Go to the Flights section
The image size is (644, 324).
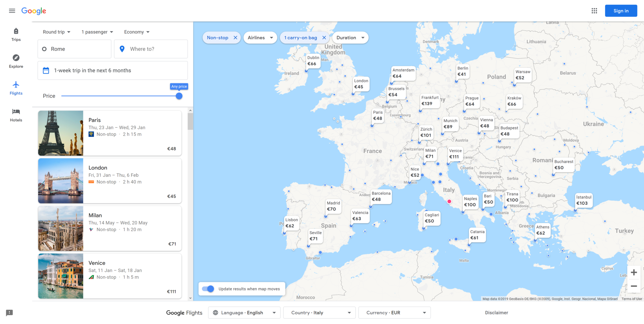pyautogui.click(x=16, y=88)
